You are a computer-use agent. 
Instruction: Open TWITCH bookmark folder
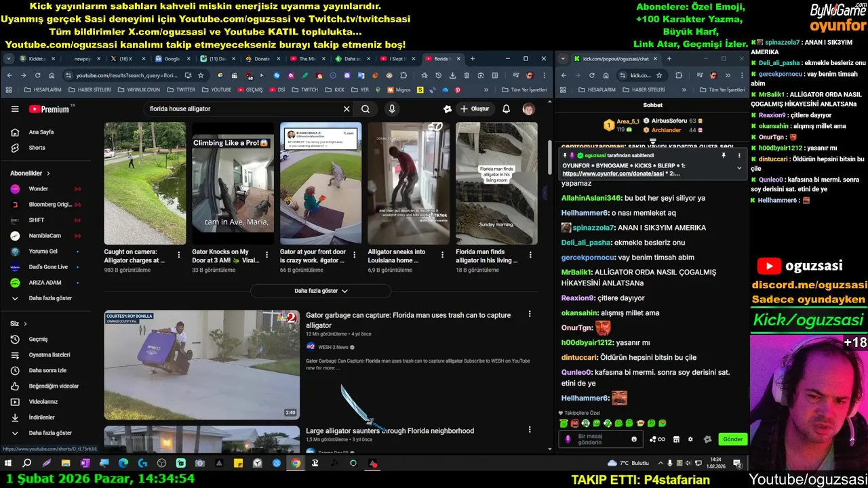[306, 89]
